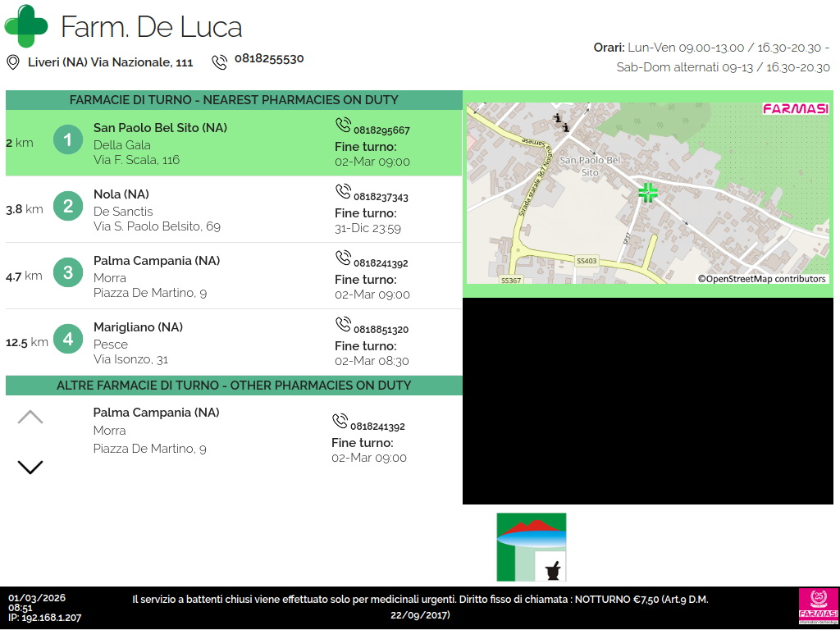Select the number 4 circle badge
Viewport: 840px width, 630px height.
(68, 339)
